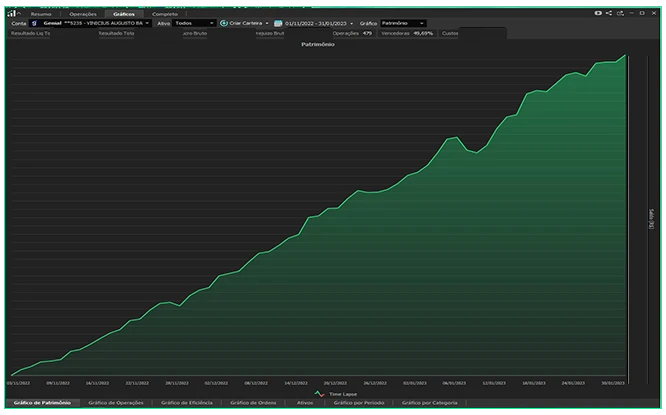Click the Patrimônio chart title
Screen dimensions: 666x415
point(318,44)
